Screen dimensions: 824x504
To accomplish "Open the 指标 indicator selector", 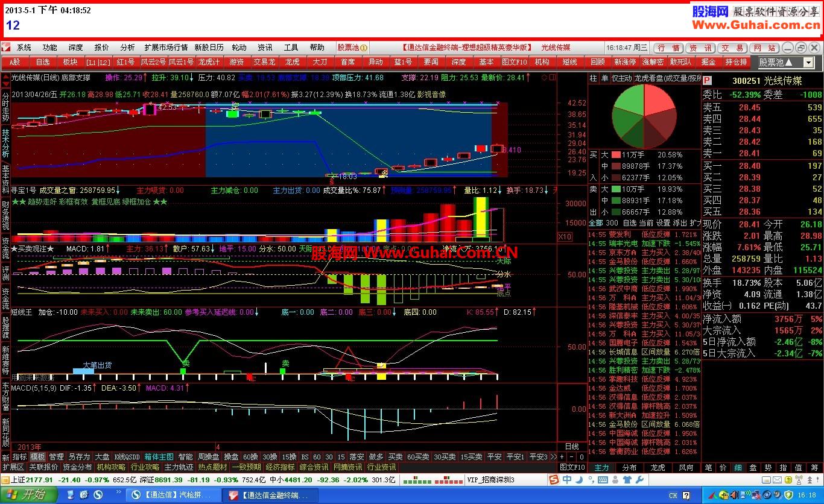I will click(20, 457).
